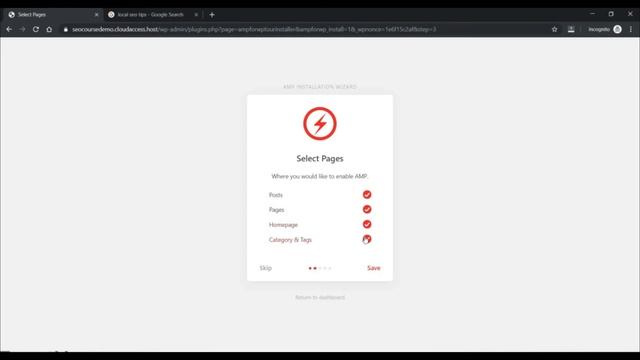Toggle the Homepage checkmark
This screenshot has width=640, height=360.
pos(367,224)
